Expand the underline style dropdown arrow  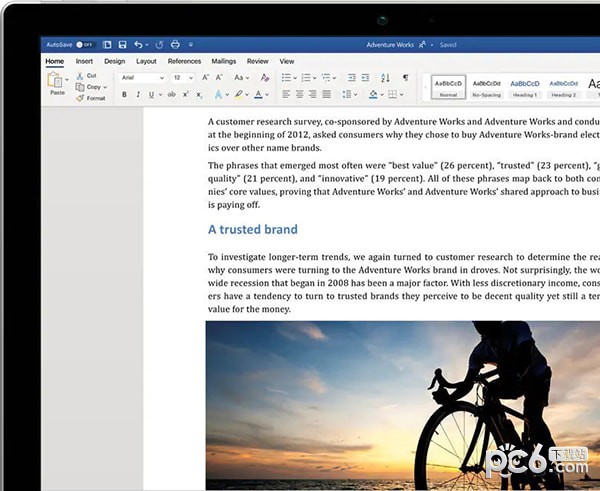(x=160, y=95)
